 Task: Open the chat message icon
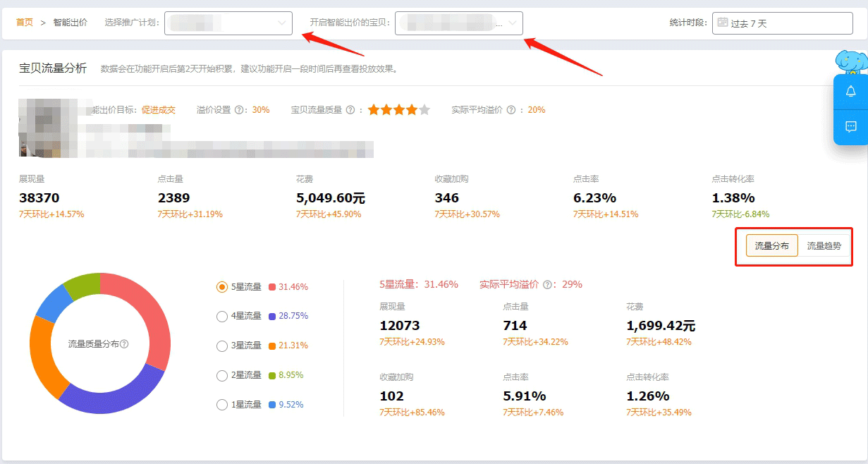coord(850,127)
